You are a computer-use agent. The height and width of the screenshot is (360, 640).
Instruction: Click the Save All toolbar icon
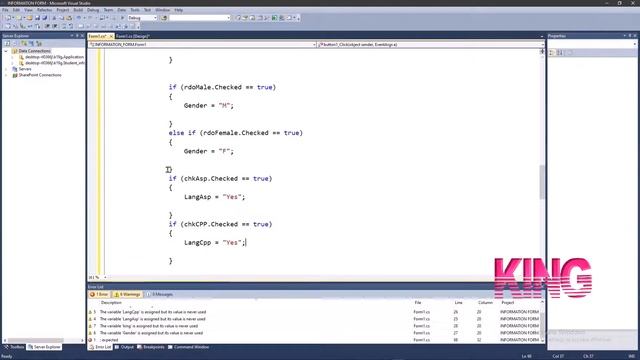pos(44,18)
